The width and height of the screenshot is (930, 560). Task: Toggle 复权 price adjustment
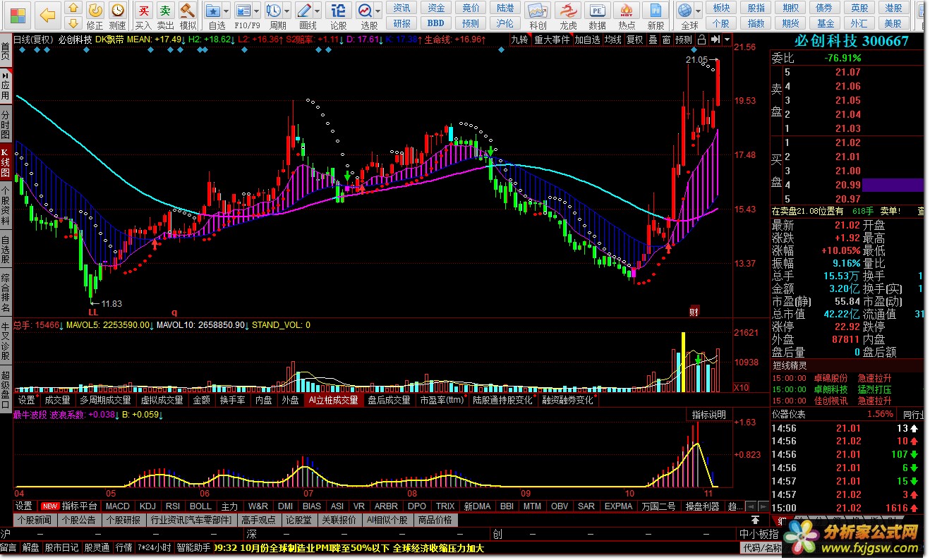click(x=636, y=40)
